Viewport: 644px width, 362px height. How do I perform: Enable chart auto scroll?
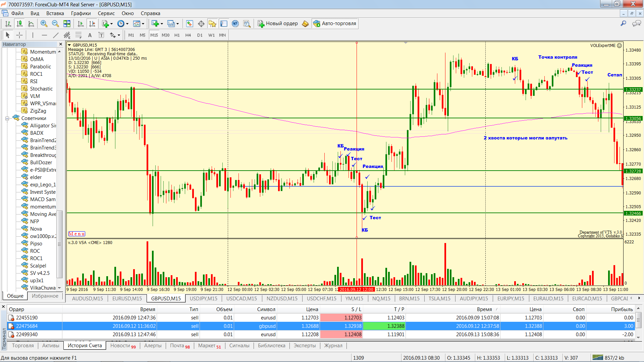point(80,23)
